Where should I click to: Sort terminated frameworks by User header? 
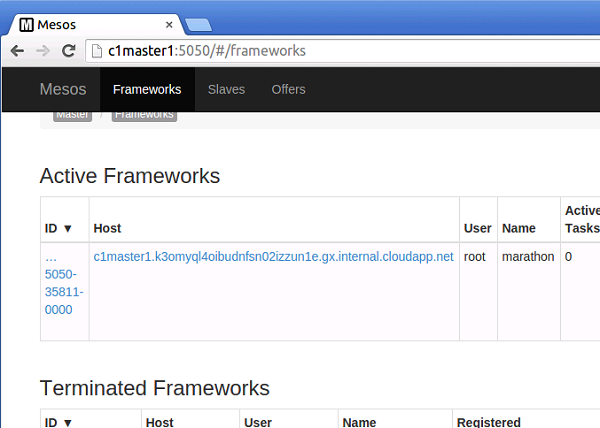pos(258,422)
